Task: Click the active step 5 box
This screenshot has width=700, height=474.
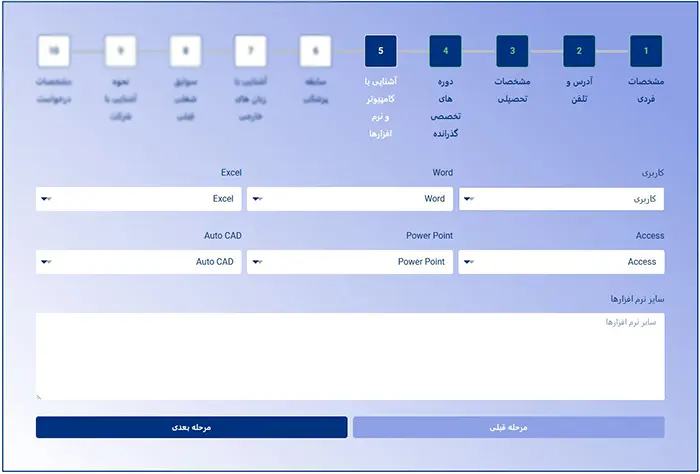Action: (381, 50)
